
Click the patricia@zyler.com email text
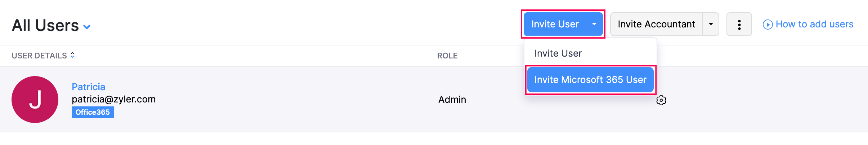(113, 99)
